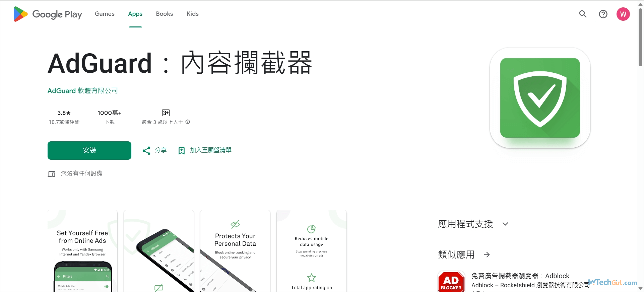The image size is (644, 292).
Task: Switch to the Books tab
Action: (x=165, y=14)
